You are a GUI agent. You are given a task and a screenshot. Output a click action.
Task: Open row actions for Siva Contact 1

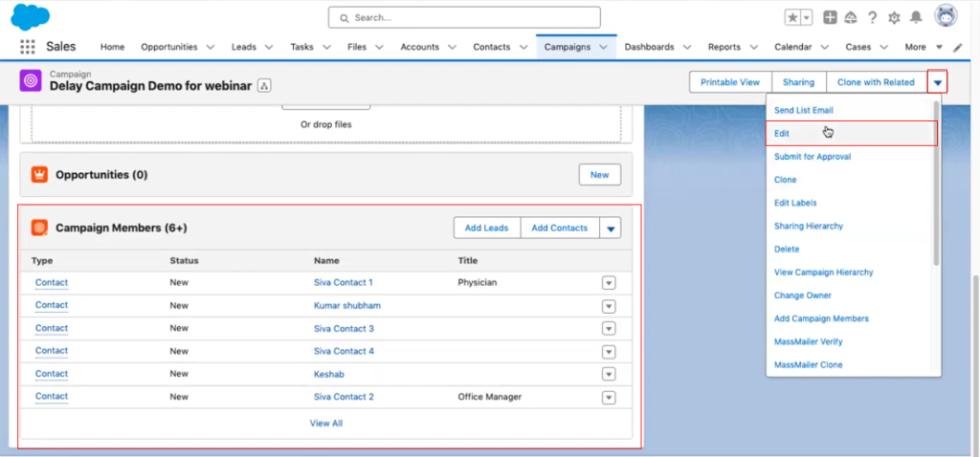tap(609, 283)
